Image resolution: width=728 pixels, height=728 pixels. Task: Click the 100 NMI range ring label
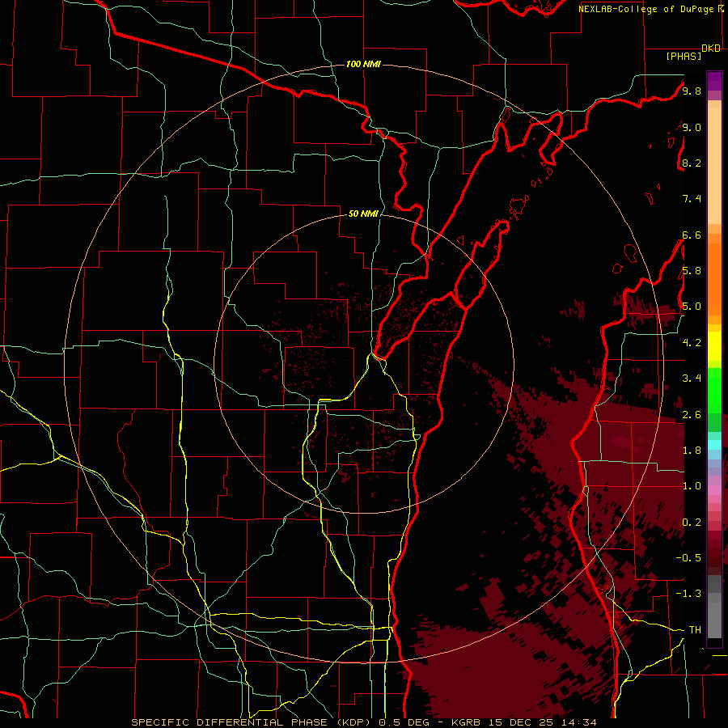pos(363,64)
